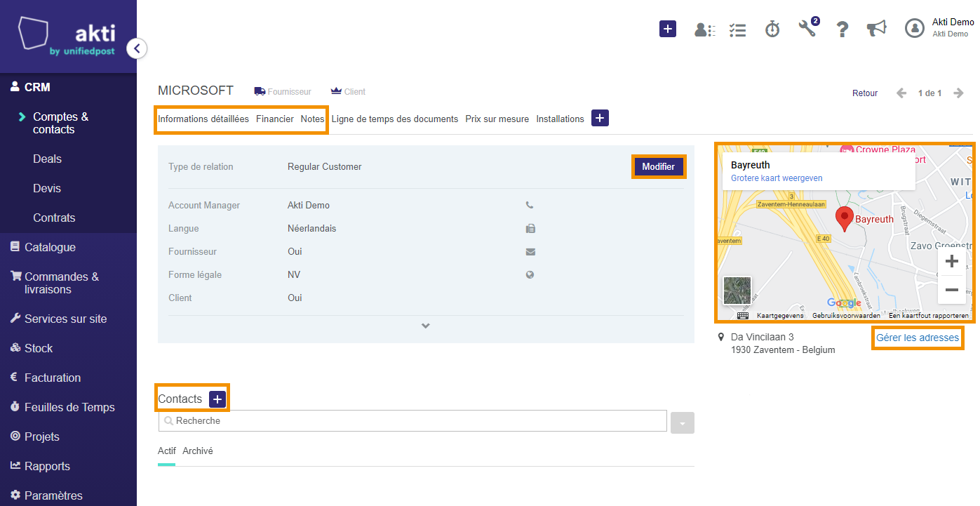Open the question mark help icon

click(x=843, y=29)
